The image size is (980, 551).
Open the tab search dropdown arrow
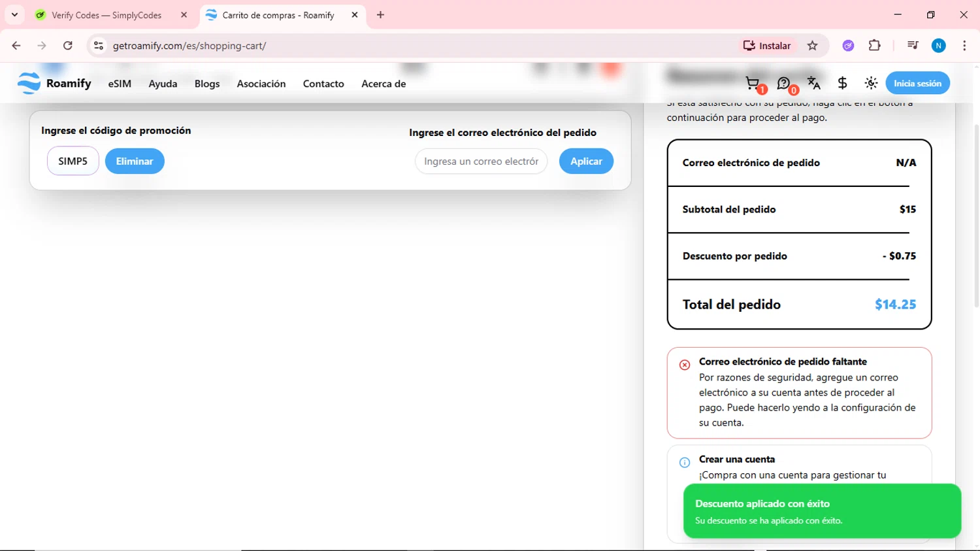click(14, 14)
